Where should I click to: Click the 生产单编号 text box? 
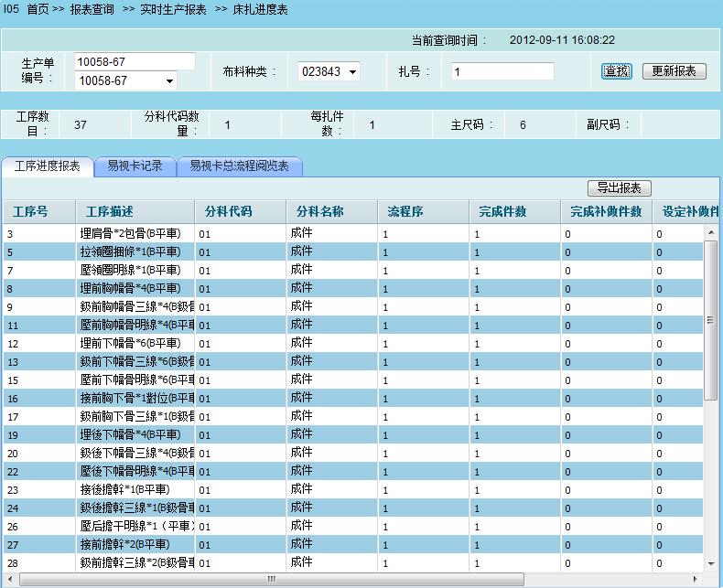pos(135,61)
